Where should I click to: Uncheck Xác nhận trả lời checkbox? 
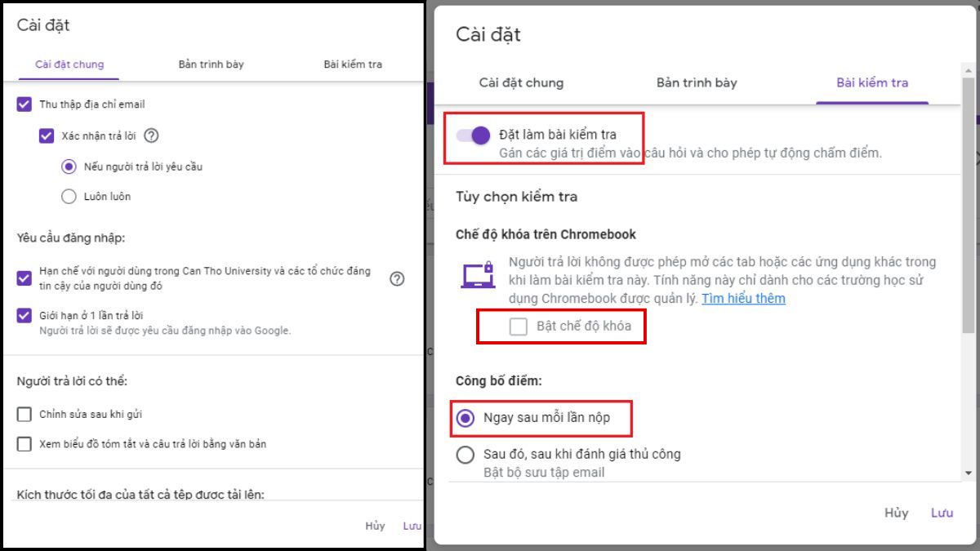pos(47,136)
